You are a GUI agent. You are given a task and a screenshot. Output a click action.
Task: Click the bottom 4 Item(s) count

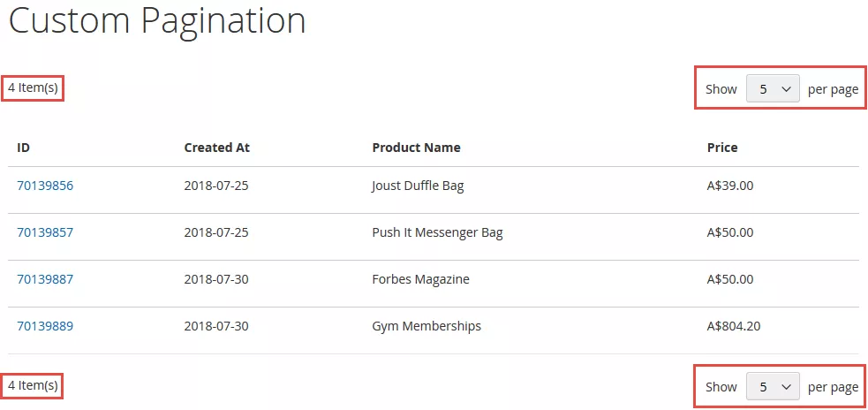33,385
